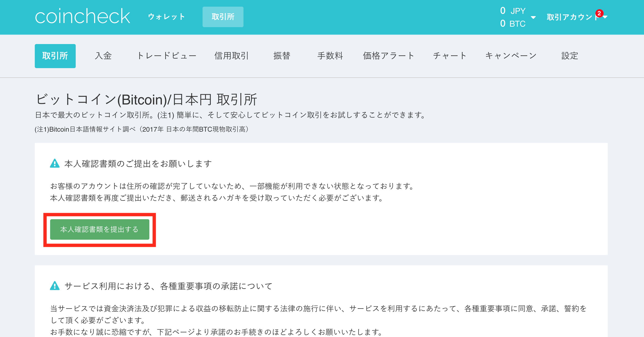
Task: Click the 本人確認書類を再度ご提出いただき paragraph line
Action: tap(217, 198)
